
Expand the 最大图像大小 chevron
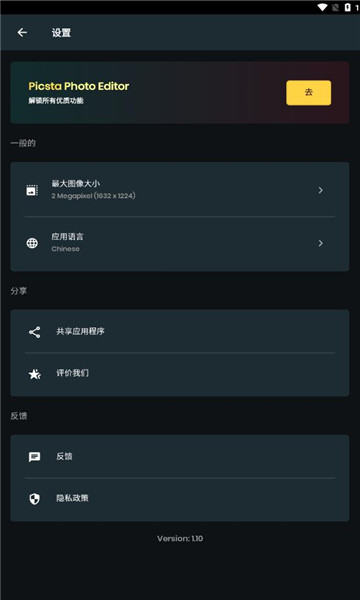tap(321, 190)
